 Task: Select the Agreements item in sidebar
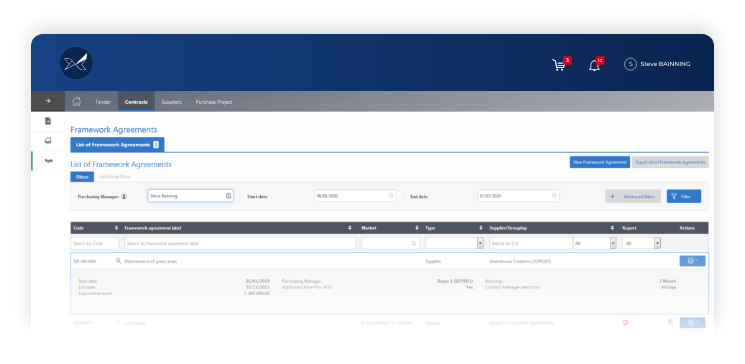48,161
